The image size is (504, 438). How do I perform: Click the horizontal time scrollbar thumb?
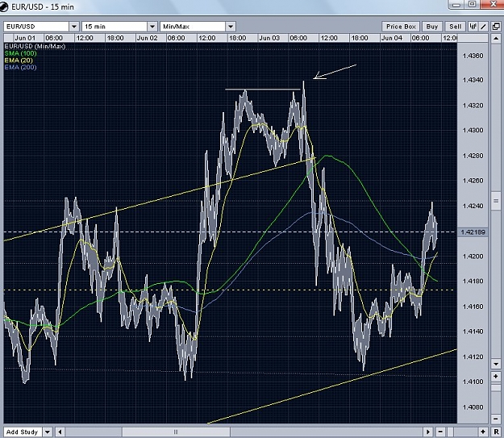click(x=176, y=432)
